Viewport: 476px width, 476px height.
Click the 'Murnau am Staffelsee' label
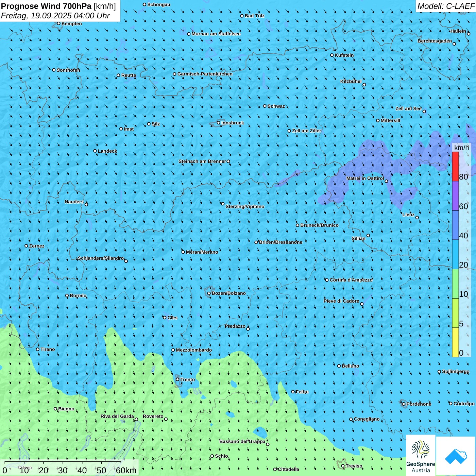pyautogui.click(x=216, y=34)
